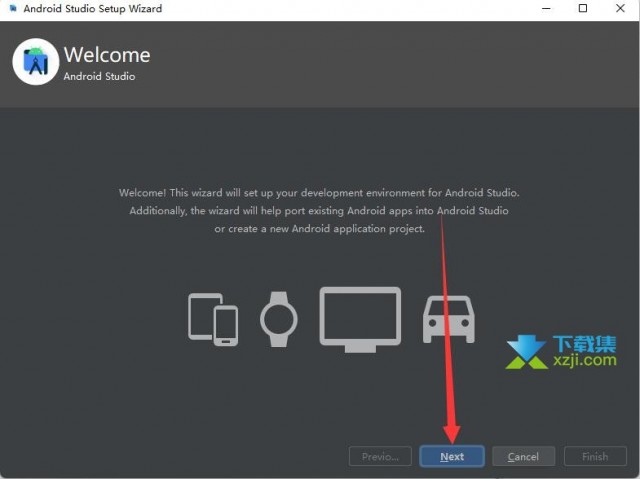This screenshot has width=640, height=479.
Task: Click the Android Studio logo in header
Action: click(x=36, y=62)
